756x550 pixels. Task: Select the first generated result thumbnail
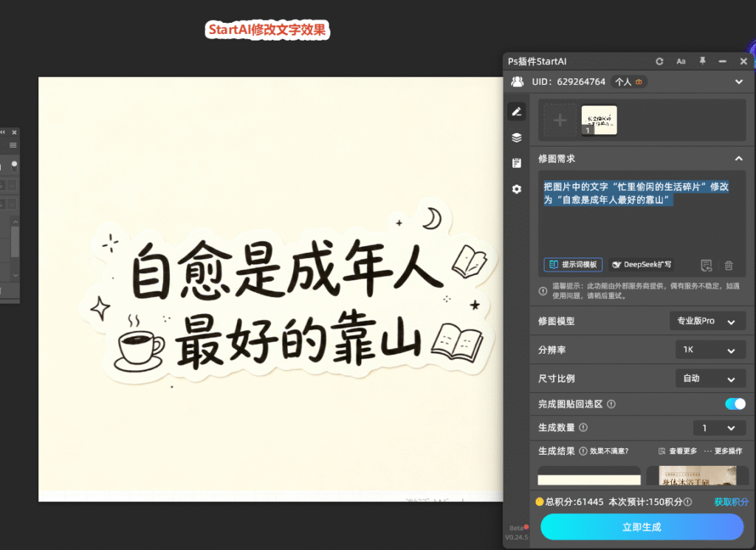tap(589, 475)
